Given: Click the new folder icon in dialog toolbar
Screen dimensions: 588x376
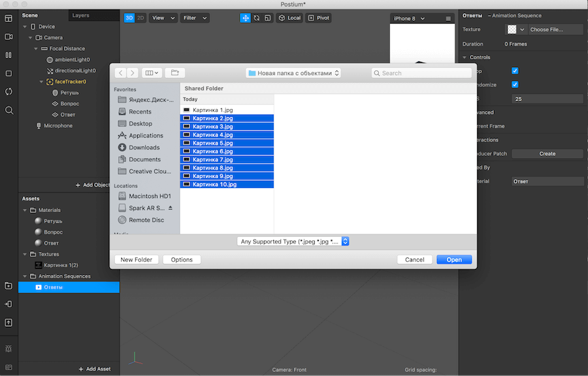Looking at the screenshot, I should [x=174, y=72].
